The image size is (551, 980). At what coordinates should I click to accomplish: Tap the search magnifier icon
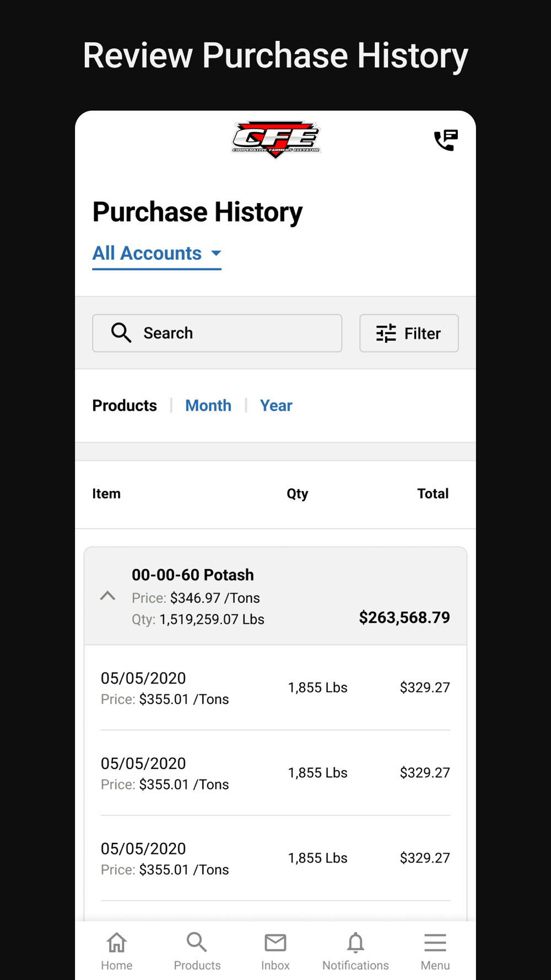coord(121,333)
